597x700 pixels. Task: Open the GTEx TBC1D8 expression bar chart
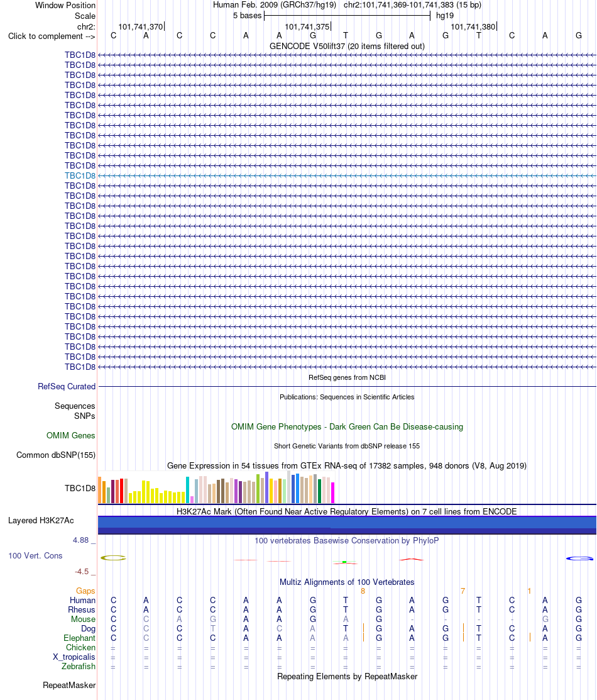click(216, 487)
